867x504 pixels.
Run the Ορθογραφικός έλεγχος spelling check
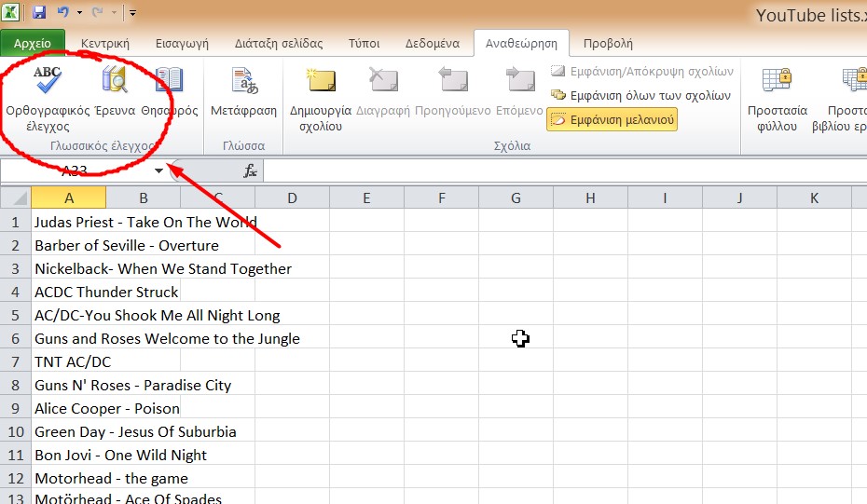coord(46,98)
